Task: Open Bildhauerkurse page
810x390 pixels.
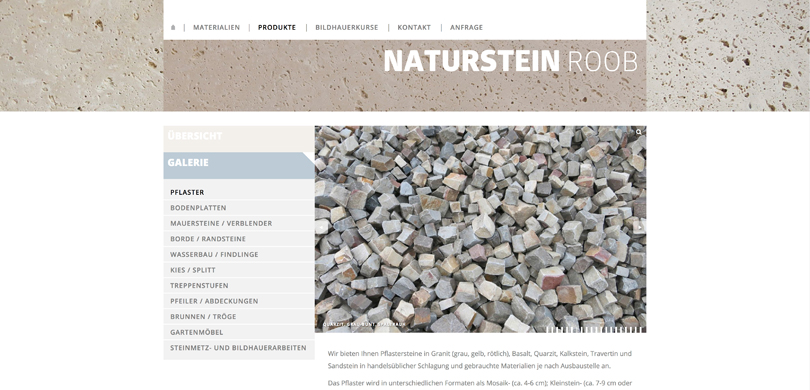Action: [x=347, y=28]
